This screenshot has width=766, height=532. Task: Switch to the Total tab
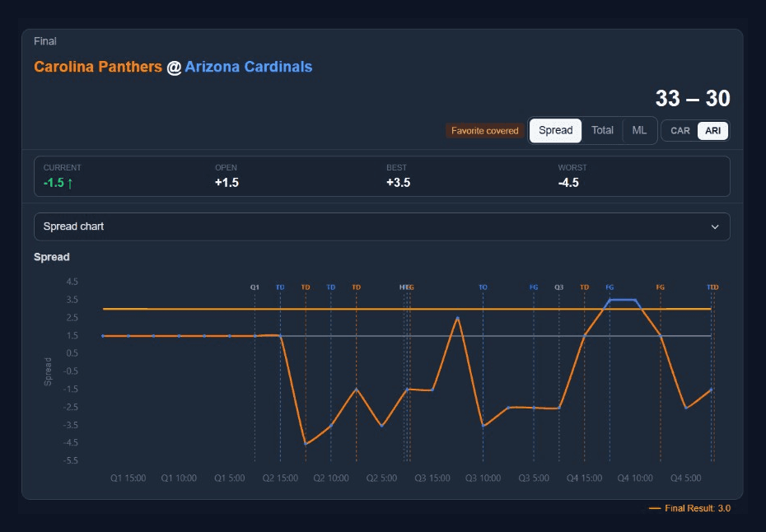[602, 130]
